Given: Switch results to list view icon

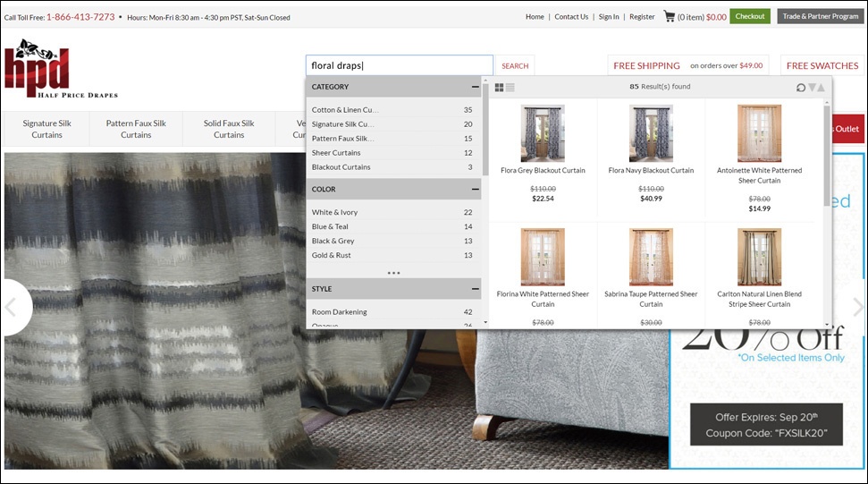Looking at the screenshot, I should coord(510,88).
